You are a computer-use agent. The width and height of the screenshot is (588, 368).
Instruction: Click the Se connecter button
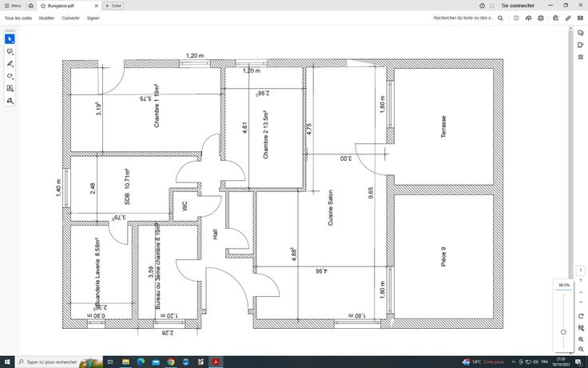pos(517,5)
